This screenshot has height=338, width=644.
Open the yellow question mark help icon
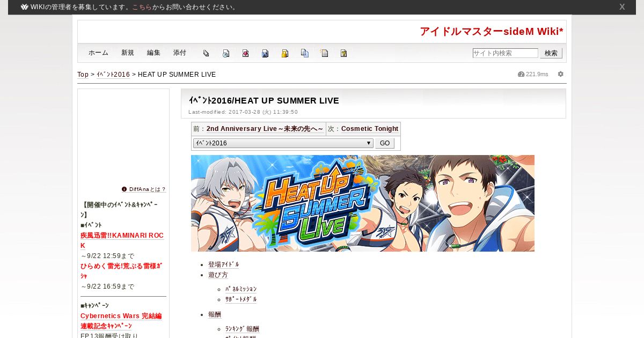[x=344, y=53]
